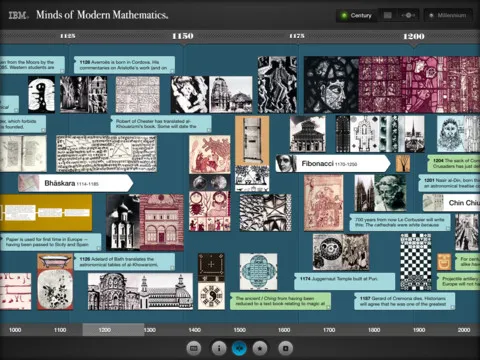Image resolution: width=480 pixels, height=360 pixels.
Task: Jump to 1100 on the bottom scrubber
Action: point(60,330)
